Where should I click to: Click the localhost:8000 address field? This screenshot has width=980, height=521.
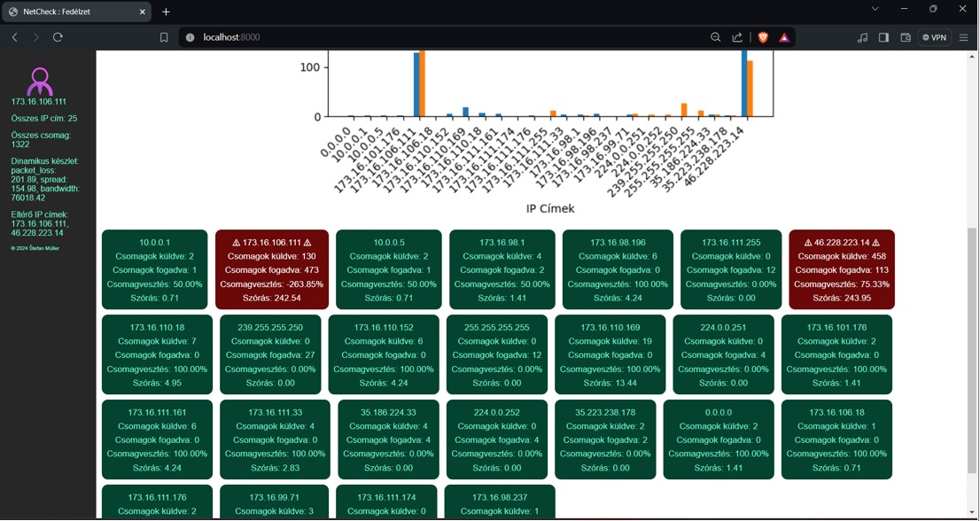point(443,37)
